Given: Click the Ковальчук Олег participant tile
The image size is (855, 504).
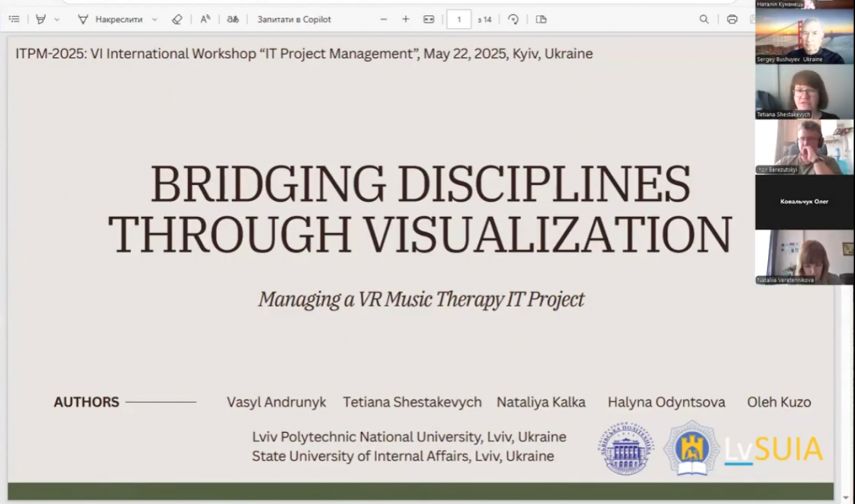Looking at the screenshot, I should [804, 202].
